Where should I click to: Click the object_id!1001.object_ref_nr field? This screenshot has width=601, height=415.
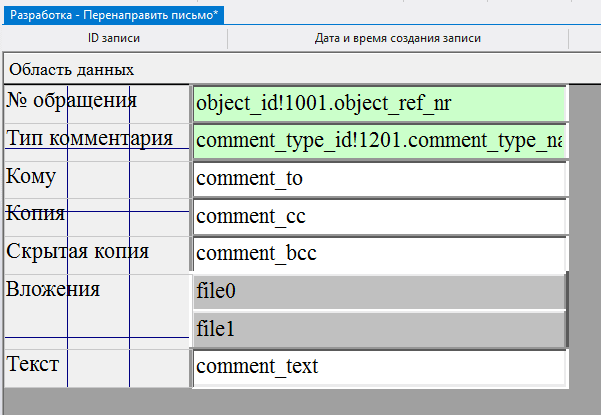(379, 104)
